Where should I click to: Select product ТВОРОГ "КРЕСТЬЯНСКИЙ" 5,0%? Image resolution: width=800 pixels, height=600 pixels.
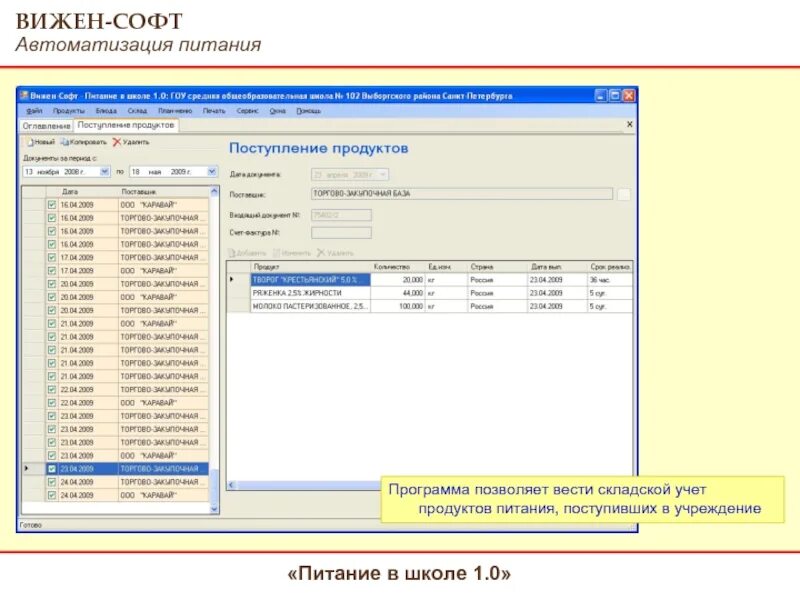(x=310, y=280)
